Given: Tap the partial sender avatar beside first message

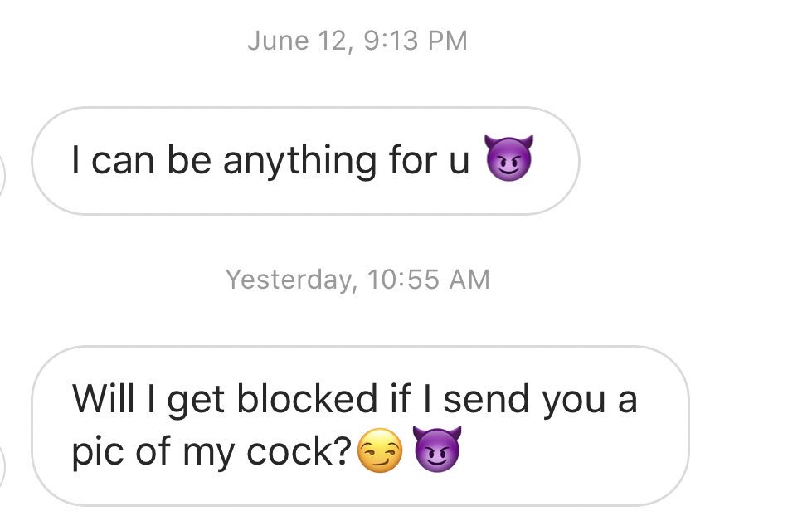Looking at the screenshot, I should (2, 176).
